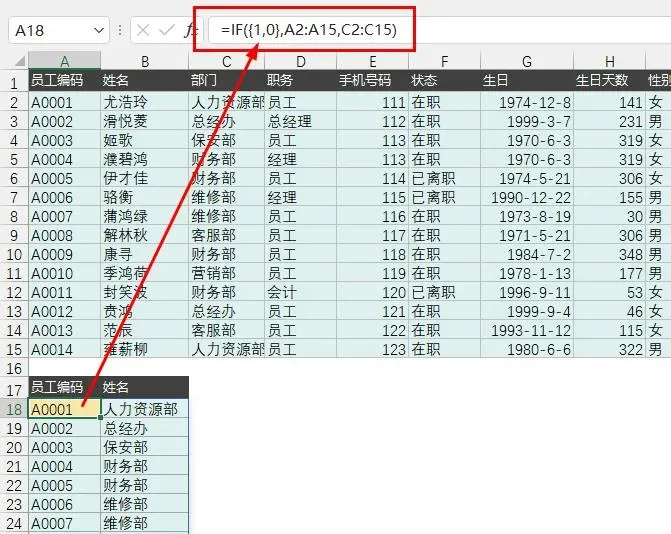
Task: Select column C header
Action: tap(226, 61)
